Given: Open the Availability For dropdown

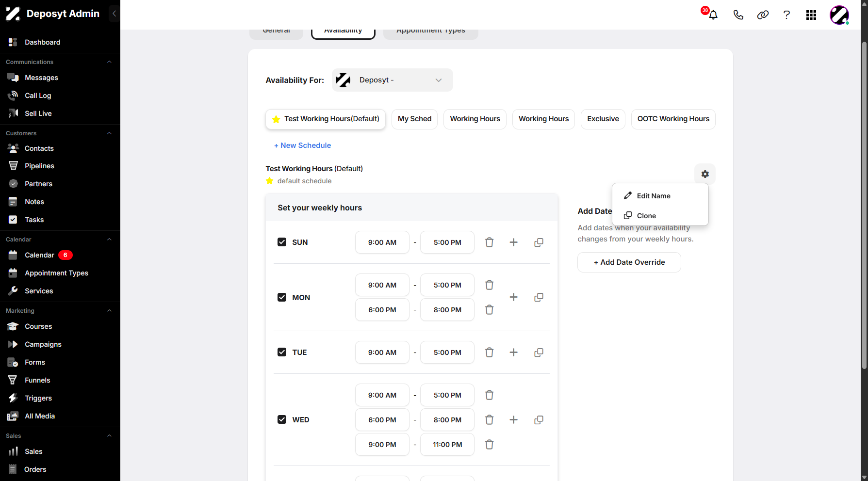Looking at the screenshot, I should 393,80.
